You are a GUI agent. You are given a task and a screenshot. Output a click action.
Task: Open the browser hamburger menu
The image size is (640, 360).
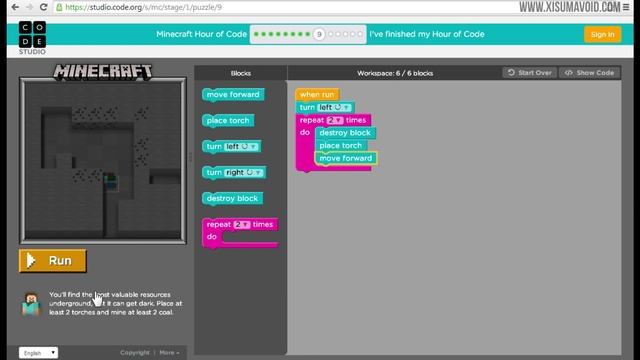pos(626,7)
